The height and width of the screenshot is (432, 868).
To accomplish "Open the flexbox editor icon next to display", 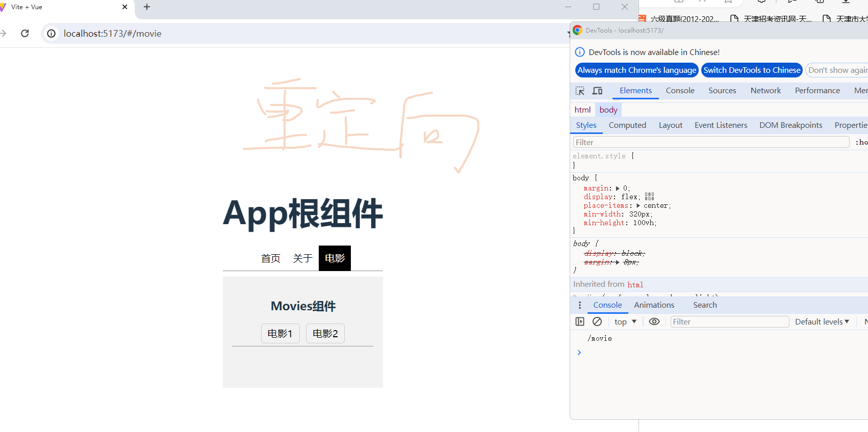I will click(649, 197).
